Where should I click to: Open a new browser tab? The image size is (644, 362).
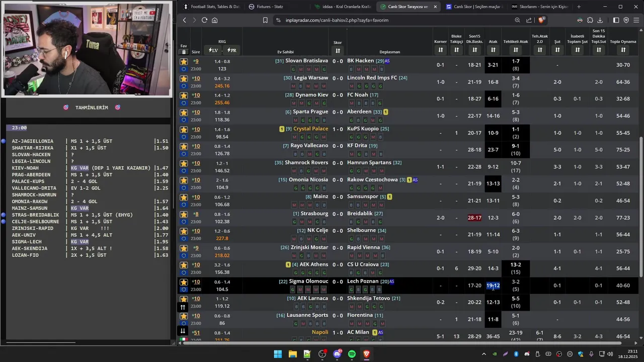coord(579,7)
